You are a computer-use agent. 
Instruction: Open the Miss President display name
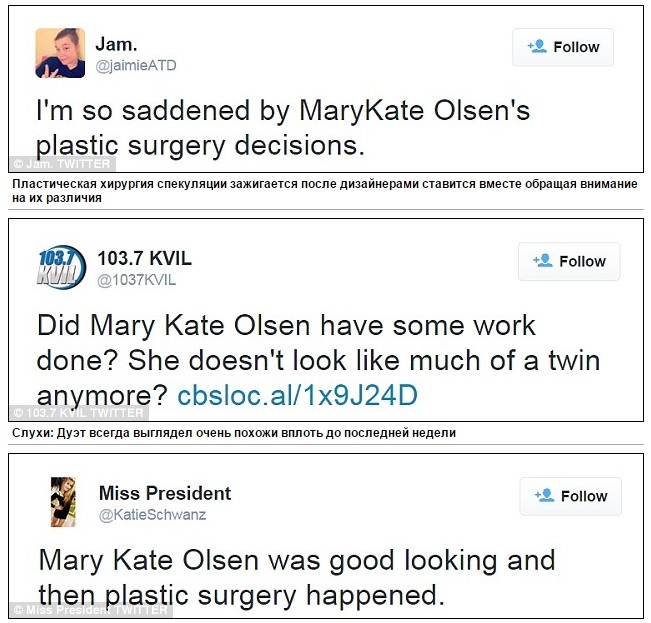164,493
